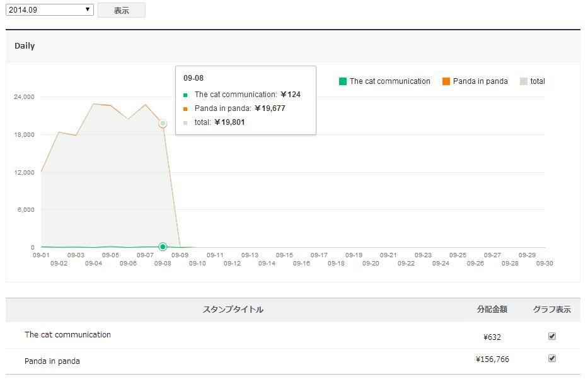Viewport: 588px width, 379px height.
Task: Select the 'Panda in panda' legend label
Action: tap(480, 81)
